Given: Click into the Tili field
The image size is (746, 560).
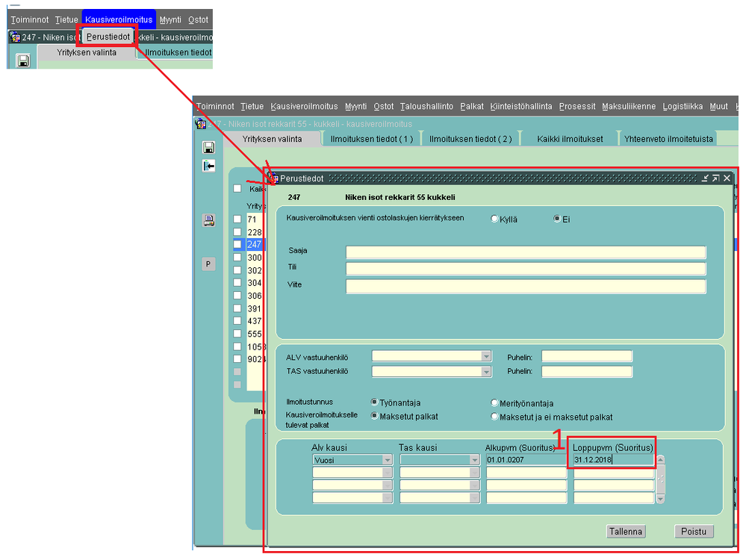Looking at the screenshot, I should pyautogui.click(x=526, y=269).
